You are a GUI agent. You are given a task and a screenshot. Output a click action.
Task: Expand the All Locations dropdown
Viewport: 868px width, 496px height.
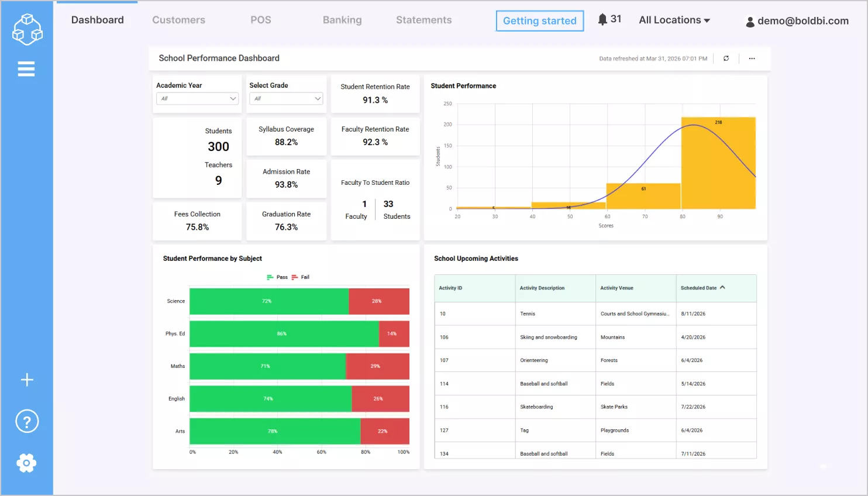[x=674, y=19]
